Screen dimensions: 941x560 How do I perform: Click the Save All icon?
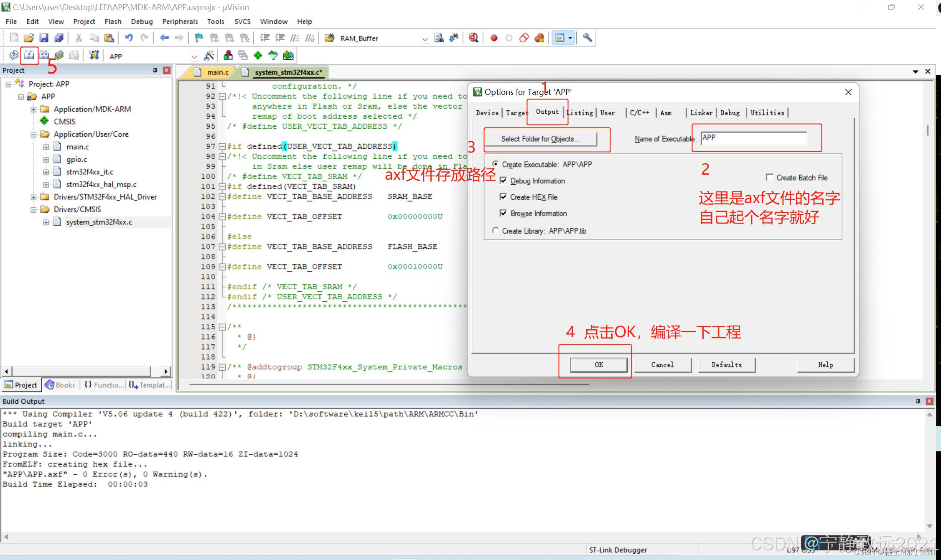coord(59,38)
